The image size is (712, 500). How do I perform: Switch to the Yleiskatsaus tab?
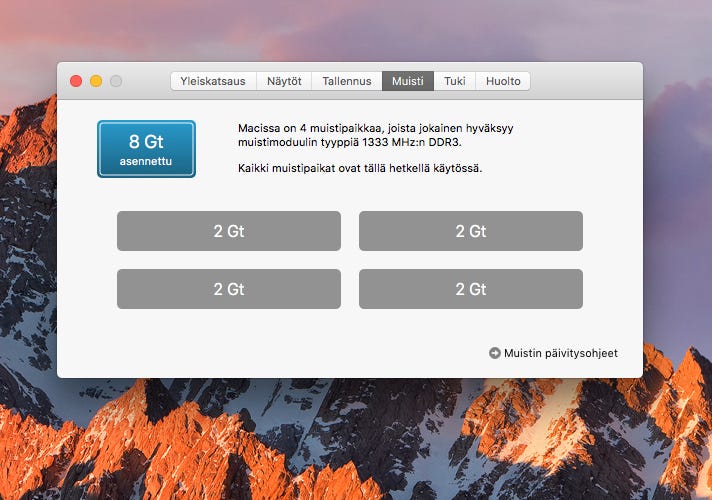[213, 81]
